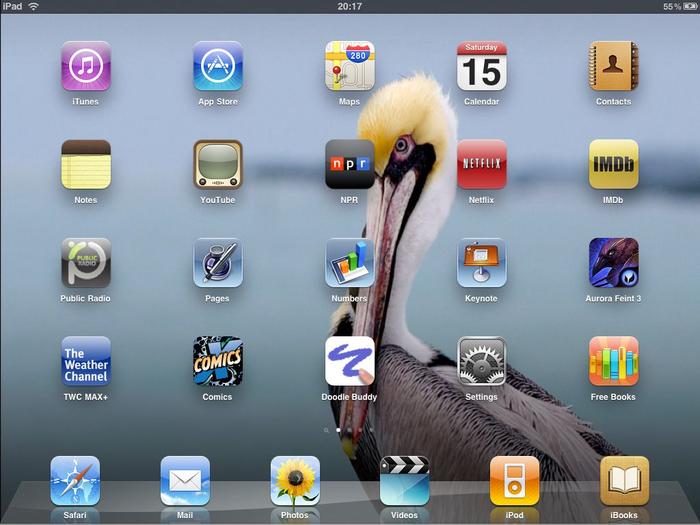This screenshot has height=525, width=700.
Task: Open the IMDb app
Action: 613,164
